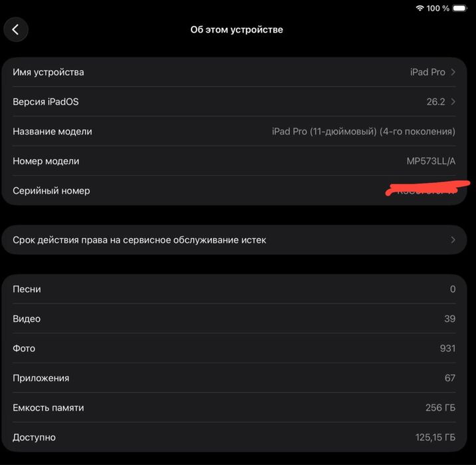Image resolution: width=476 pixels, height=465 pixels.
Task: Tap the model number MP573LL/A
Action: (431, 161)
